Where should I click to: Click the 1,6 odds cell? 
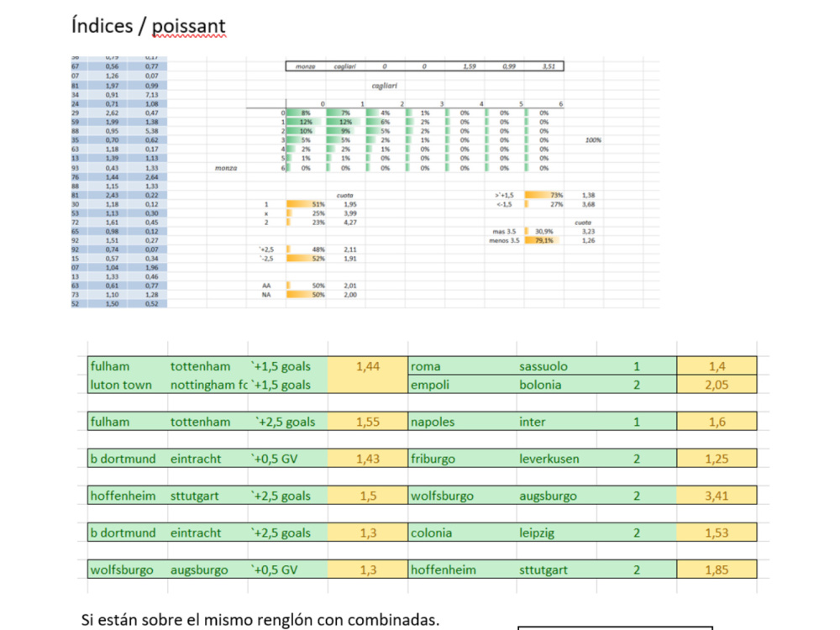(717, 422)
